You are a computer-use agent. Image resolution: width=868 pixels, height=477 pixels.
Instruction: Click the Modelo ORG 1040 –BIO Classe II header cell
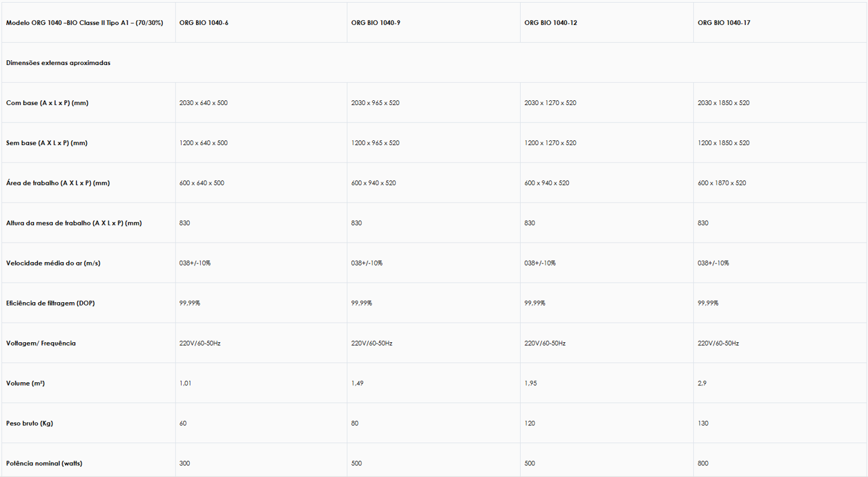[85, 23]
